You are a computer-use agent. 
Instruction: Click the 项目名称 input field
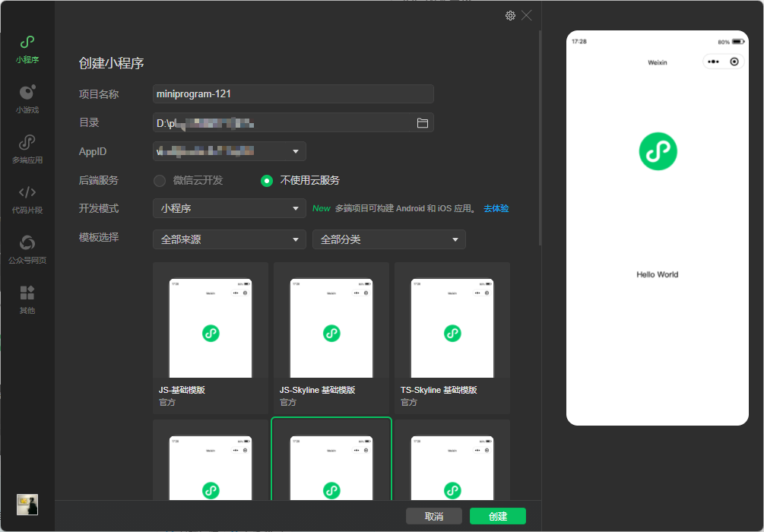(x=293, y=94)
